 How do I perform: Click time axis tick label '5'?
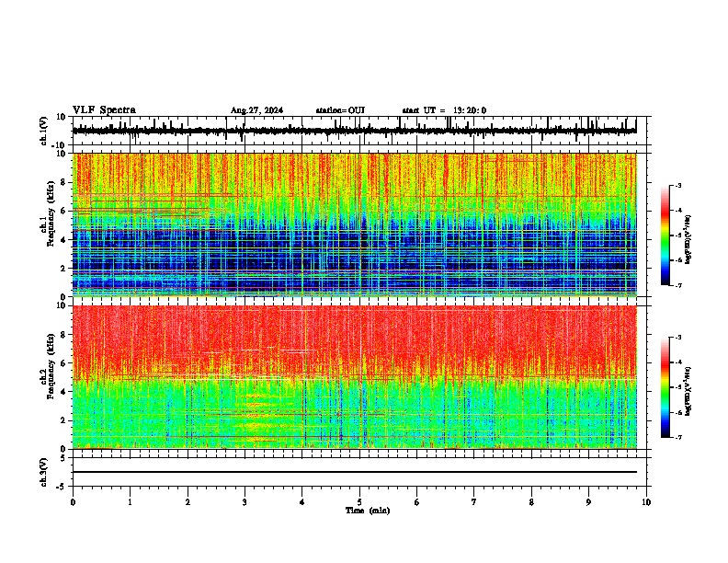point(359,502)
